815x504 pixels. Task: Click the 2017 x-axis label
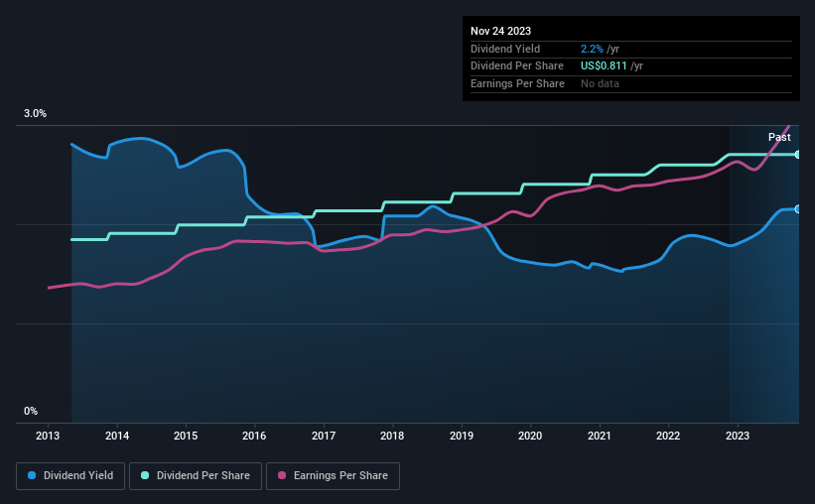pyautogui.click(x=324, y=436)
